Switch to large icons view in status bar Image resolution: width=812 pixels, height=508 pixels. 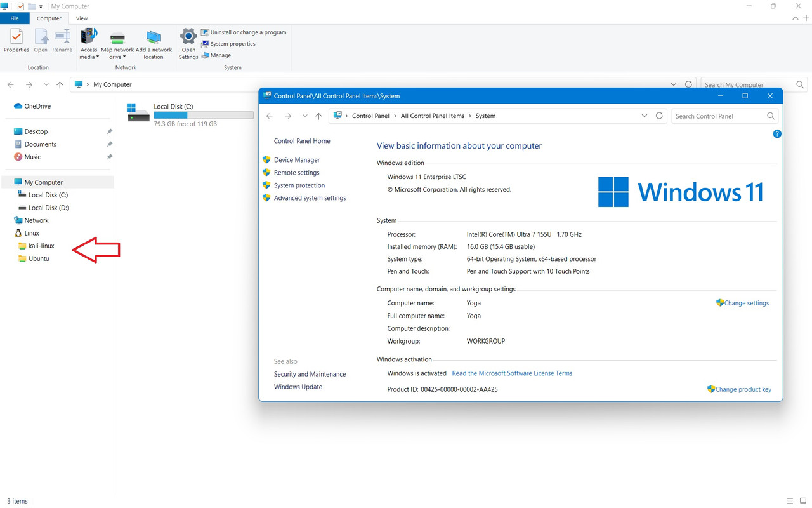pos(802,501)
